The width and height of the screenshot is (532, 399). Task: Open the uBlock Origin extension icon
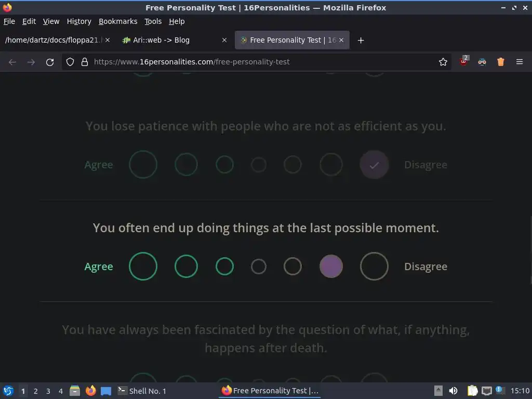tap(464, 61)
